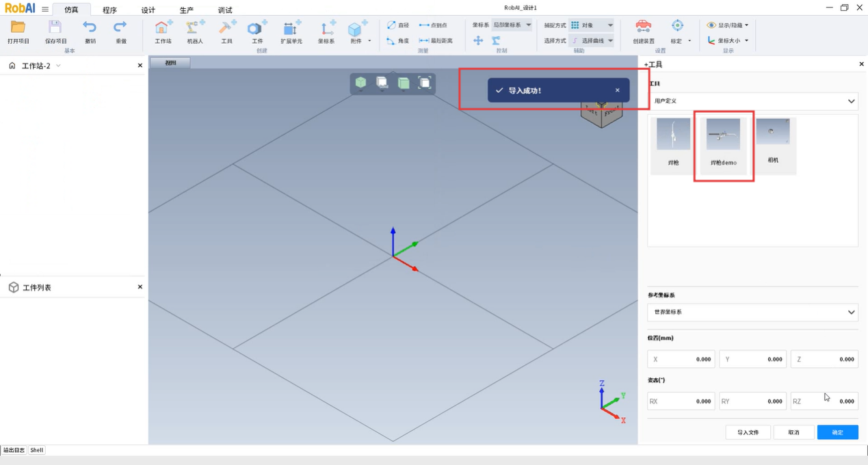Close the +工具 panel

click(861, 64)
